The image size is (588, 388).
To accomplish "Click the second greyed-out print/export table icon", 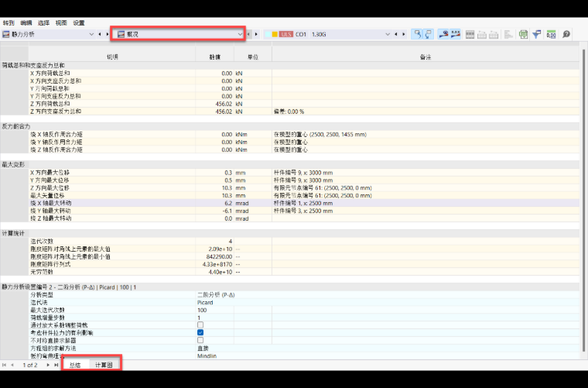I will [x=494, y=35].
